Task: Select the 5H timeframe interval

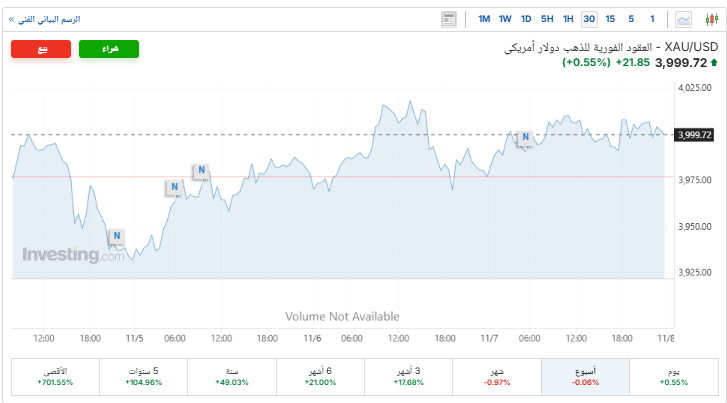Action: tap(547, 19)
